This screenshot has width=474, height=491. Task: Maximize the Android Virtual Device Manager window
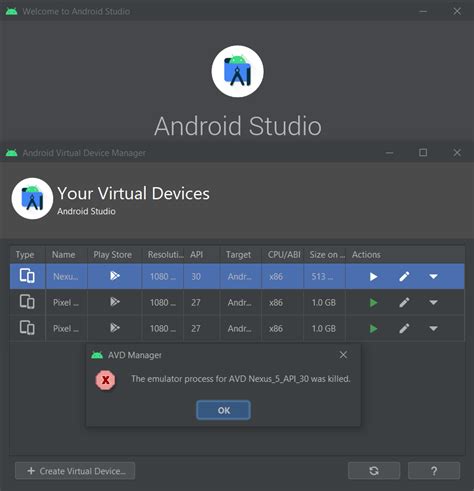point(423,153)
